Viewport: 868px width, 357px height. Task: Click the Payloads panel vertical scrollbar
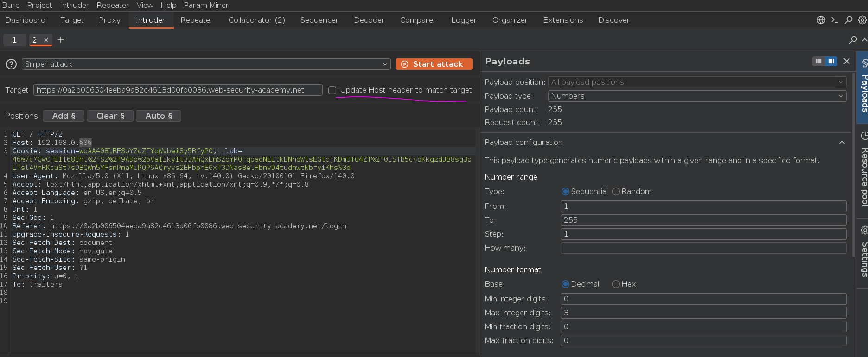pos(854,164)
